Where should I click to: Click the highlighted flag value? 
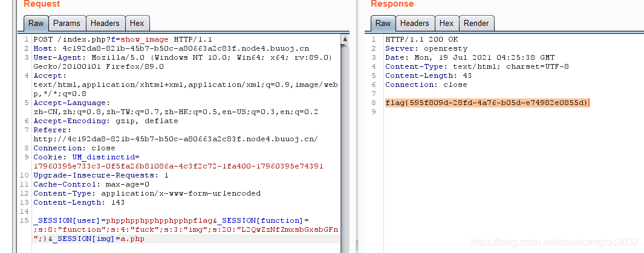(487, 103)
